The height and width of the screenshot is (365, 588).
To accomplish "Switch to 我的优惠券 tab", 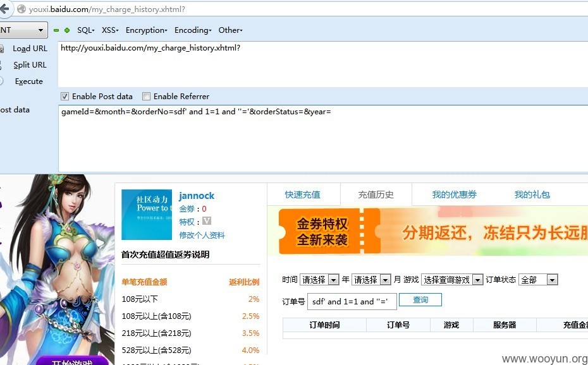I will coord(454,194).
